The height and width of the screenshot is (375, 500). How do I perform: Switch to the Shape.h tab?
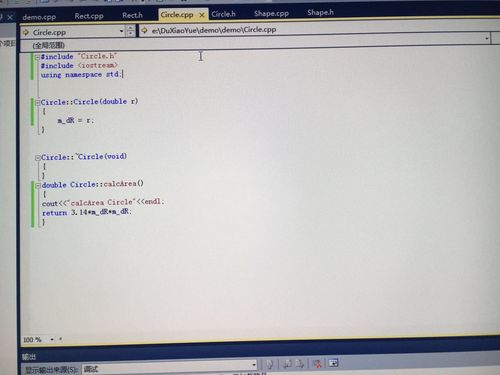pos(320,13)
